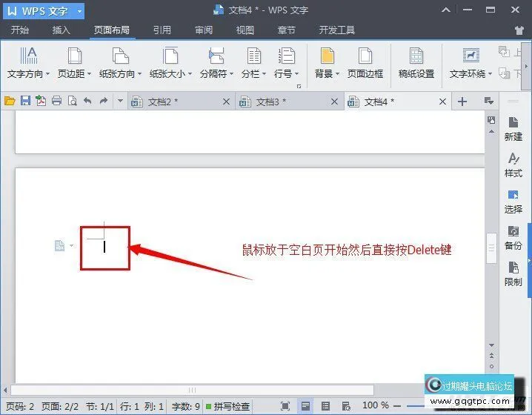Open 选择 selection side panel
532x415 pixels.
[x=513, y=202]
